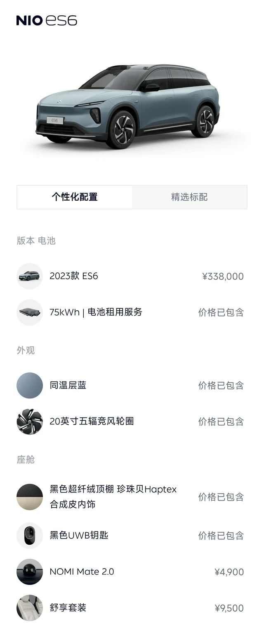Open the 2023款 ES6 version row
Image resolution: width=264 pixels, height=644 pixels.
[74, 276]
